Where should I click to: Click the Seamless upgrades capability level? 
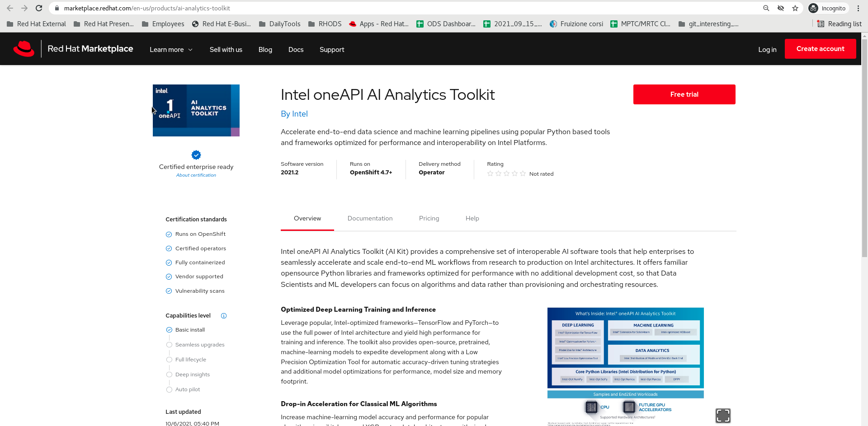coord(195,345)
